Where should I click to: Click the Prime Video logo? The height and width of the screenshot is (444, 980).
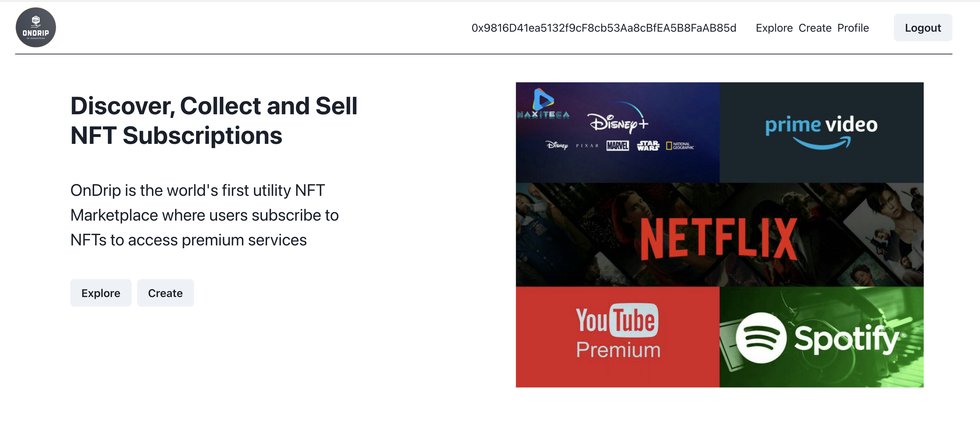[821, 131]
